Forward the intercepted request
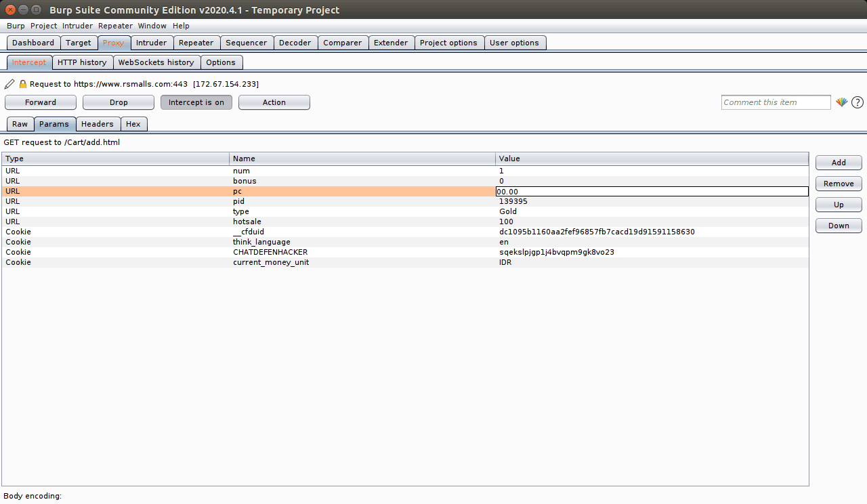The height and width of the screenshot is (504, 867). (x=40, y=102)
